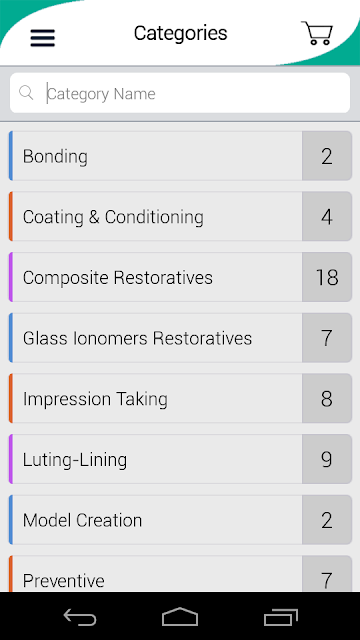Tap the Android home button

point(180,616)
